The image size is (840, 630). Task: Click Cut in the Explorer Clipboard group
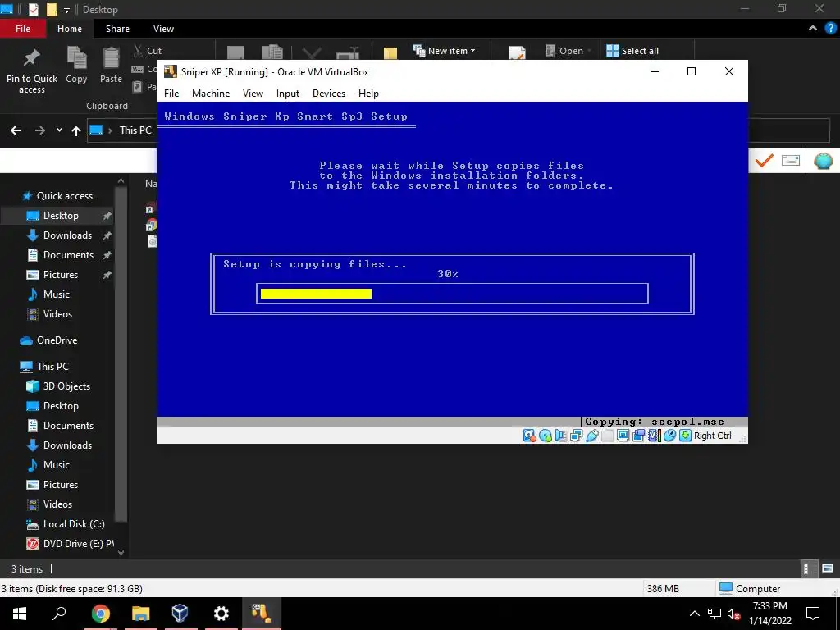point(148,51)
